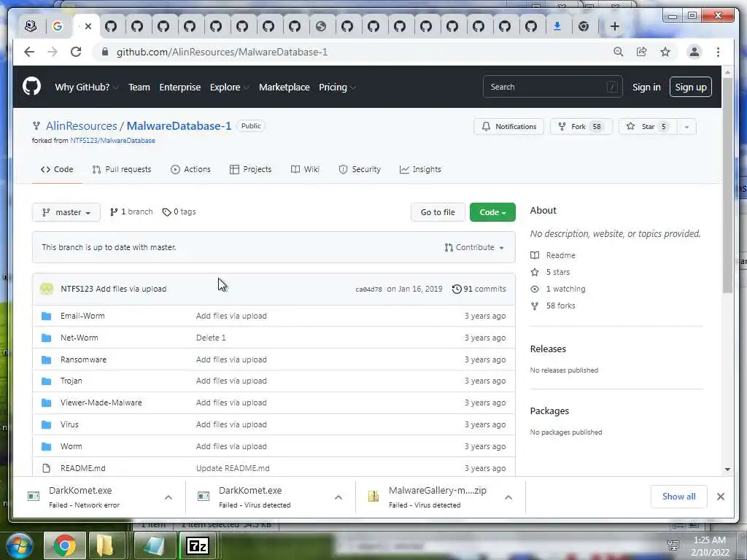
Task: Open options for MalwareGallery zip download
Action: pos(508,497)
